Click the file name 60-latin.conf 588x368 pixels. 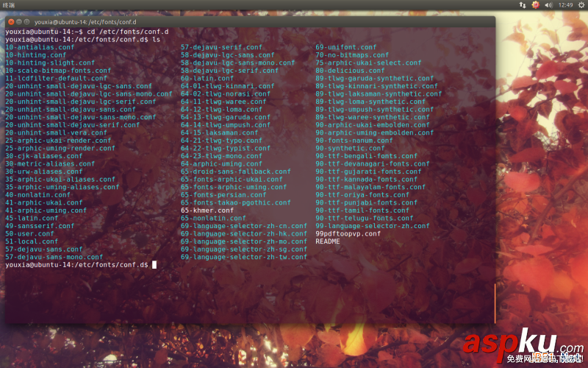tap(207, 79)
